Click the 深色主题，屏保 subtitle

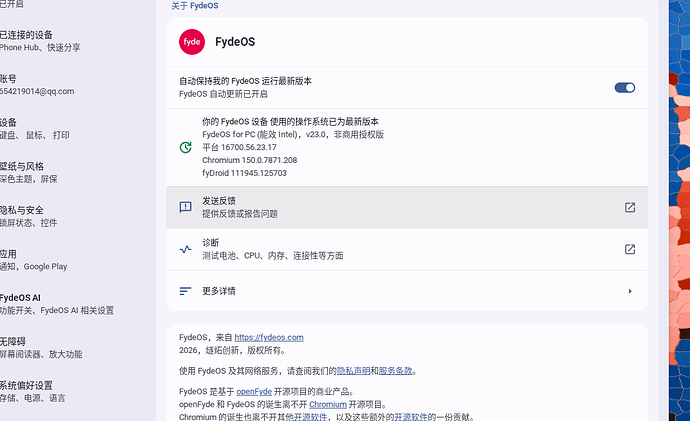pyautogui.click(x=29, y=179)
